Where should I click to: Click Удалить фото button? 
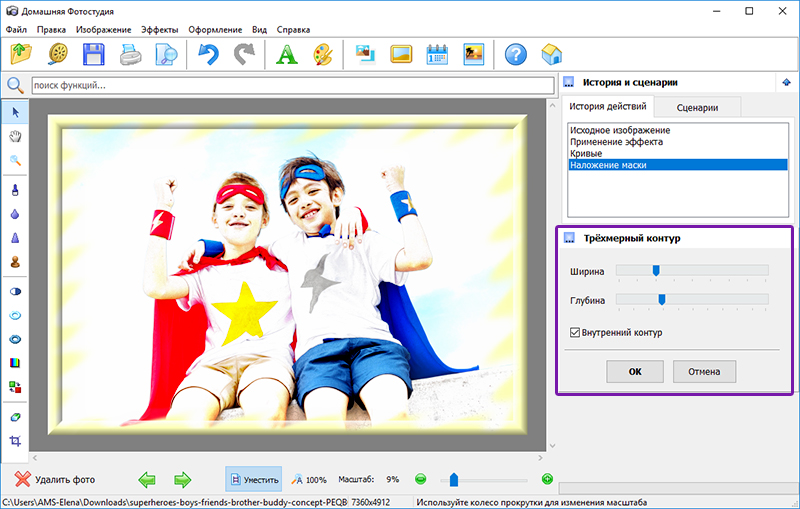[55, 479]
